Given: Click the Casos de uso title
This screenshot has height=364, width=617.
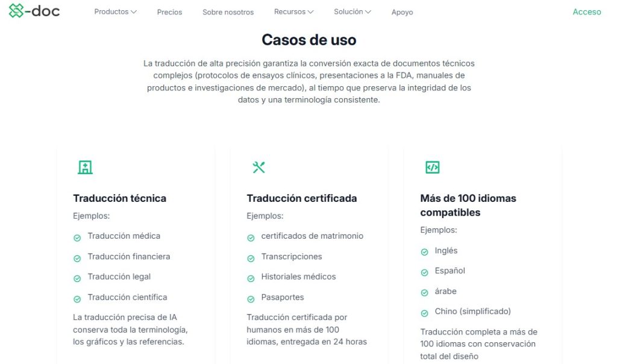Looking at the screenshot, I should click(308, 40).
